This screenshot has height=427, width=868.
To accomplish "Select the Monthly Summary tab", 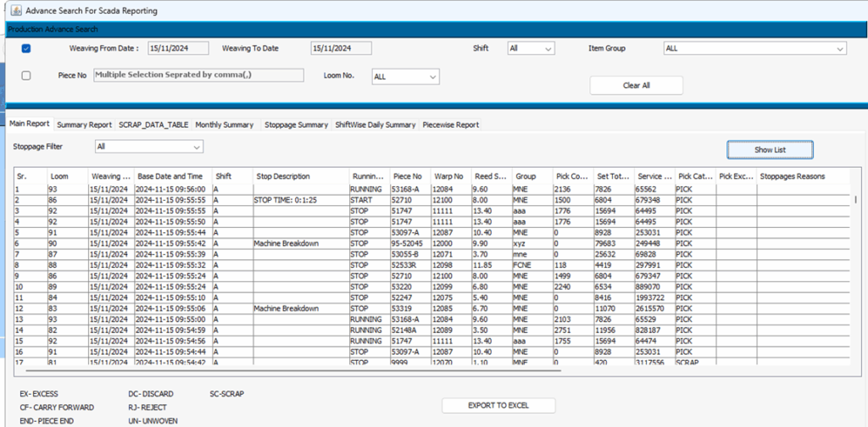I will point(225,125).
